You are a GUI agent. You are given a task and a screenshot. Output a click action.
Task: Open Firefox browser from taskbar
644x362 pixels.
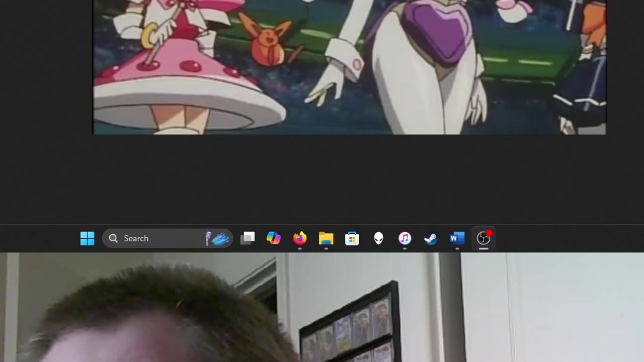click(x=300, y=238)
